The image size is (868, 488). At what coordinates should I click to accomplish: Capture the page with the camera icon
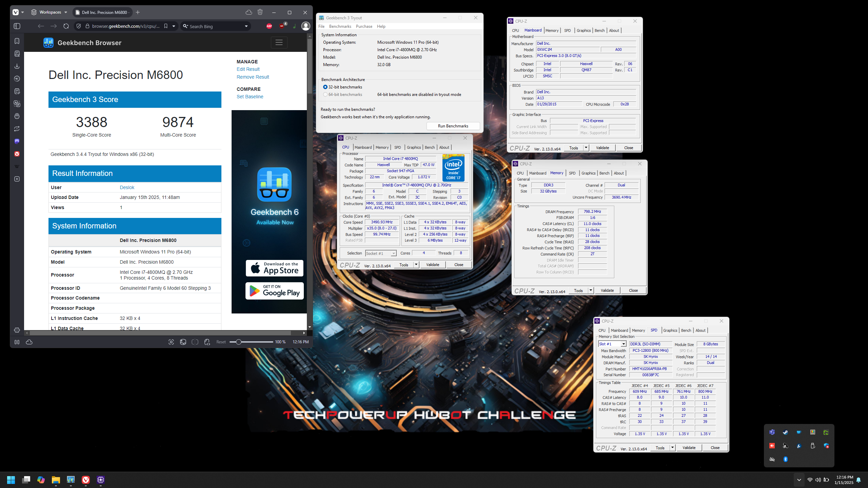(x=171, y=342)
